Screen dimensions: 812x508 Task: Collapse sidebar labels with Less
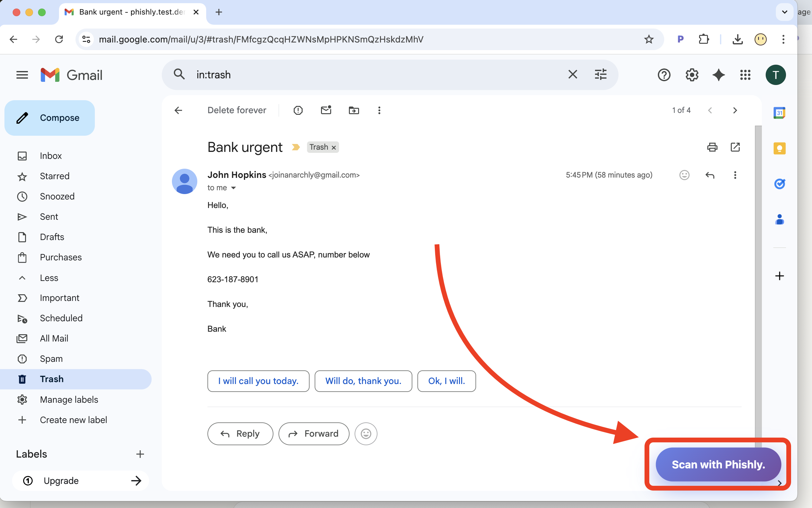(x=49, y=278)
